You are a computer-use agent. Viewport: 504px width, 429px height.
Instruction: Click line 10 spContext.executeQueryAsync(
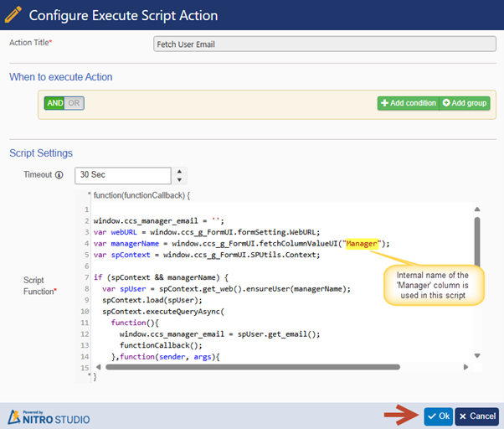[x=163, y=312]
